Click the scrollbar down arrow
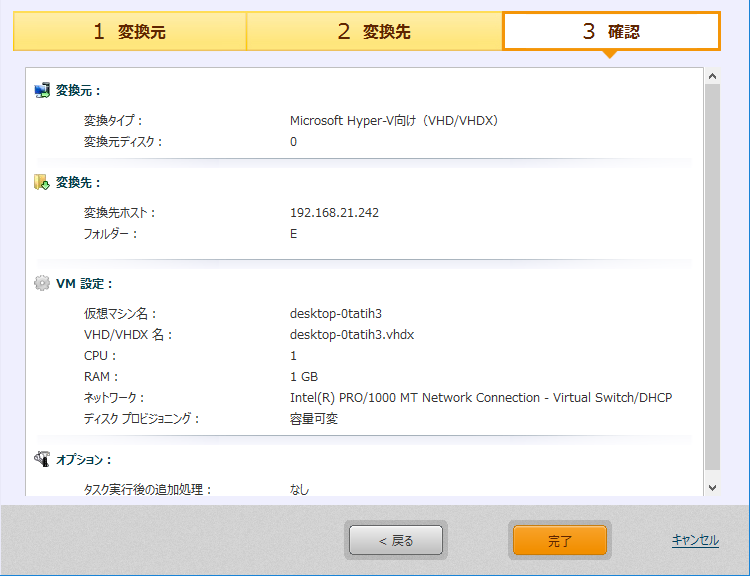Image resolution: width=750 pixels, height=576 pixels. click(712, 487)
